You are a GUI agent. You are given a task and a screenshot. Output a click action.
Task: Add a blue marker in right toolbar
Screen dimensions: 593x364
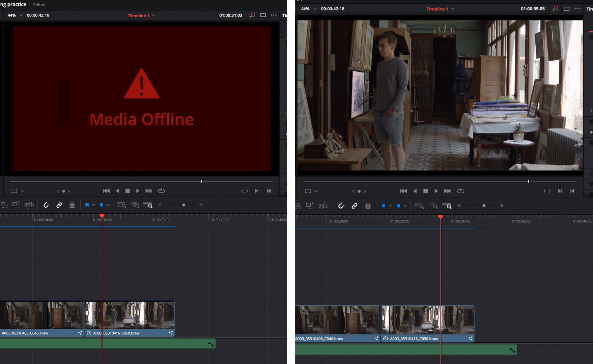pyautogui.click(x=398, y=206)
